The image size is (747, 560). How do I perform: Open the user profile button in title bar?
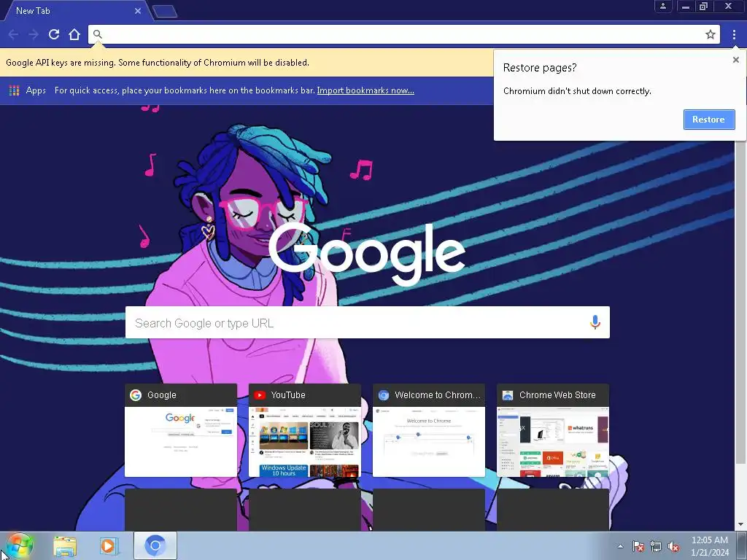click(662, 6)
